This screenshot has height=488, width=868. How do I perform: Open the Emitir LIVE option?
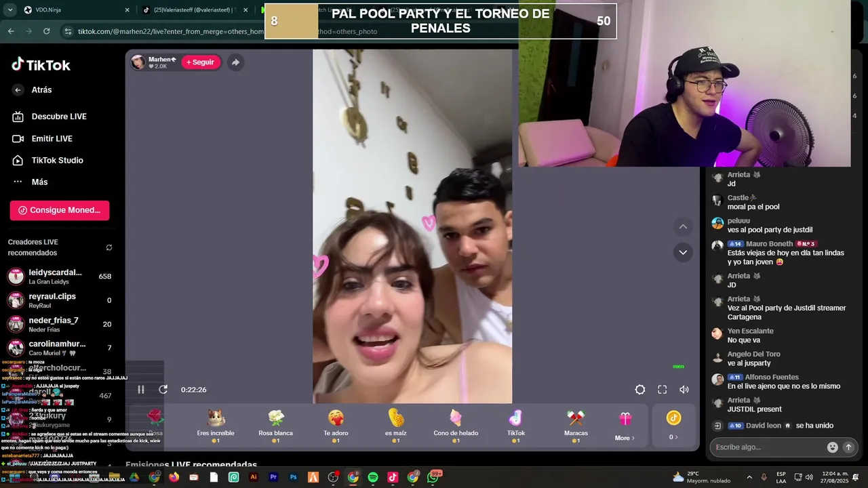coord(43,138)
